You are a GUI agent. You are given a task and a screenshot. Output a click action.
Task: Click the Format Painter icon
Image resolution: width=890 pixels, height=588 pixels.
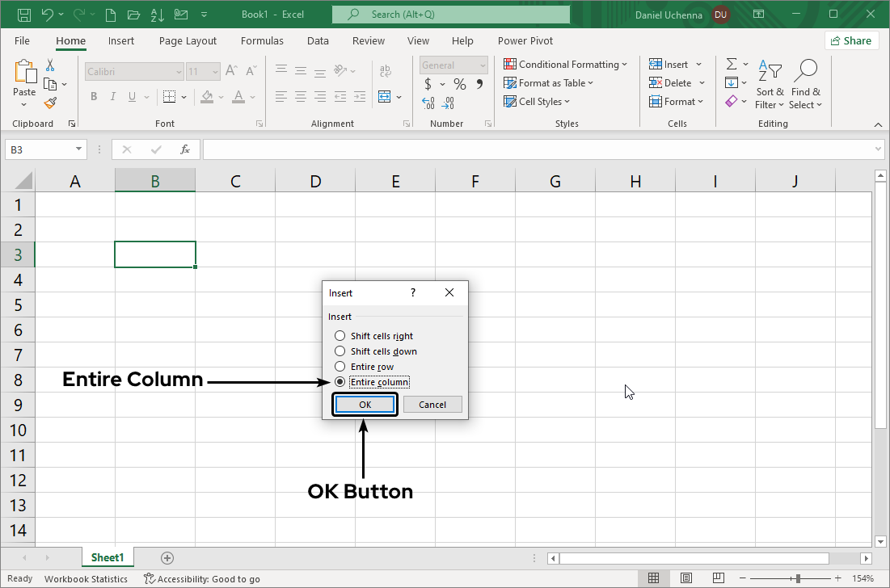49,103
